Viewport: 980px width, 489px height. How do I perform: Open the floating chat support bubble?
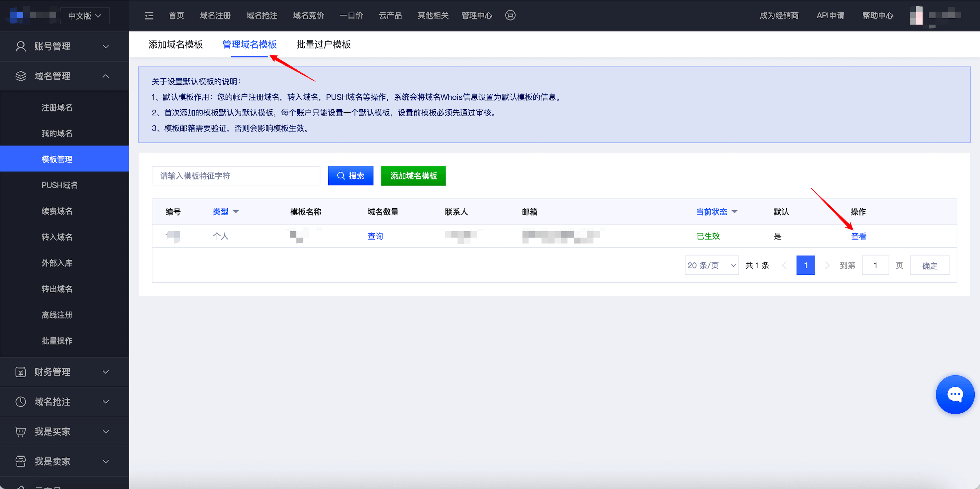pyautogui.click(x=954, y=394)
